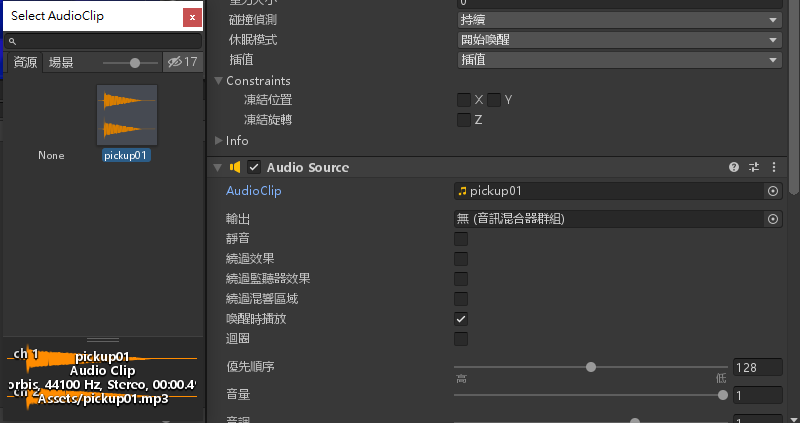
Task: Collapse the Constraints foldout
Action: (x=219, y=81)
